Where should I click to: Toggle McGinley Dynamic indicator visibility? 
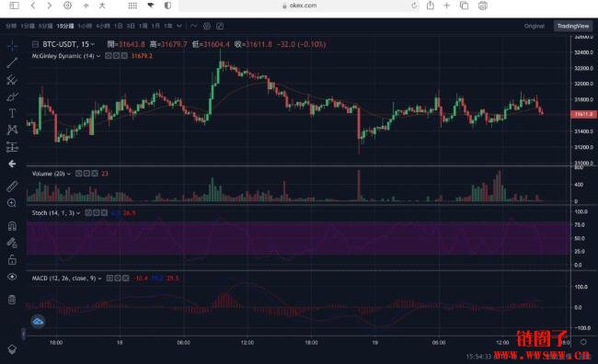(x=109, y=56)
